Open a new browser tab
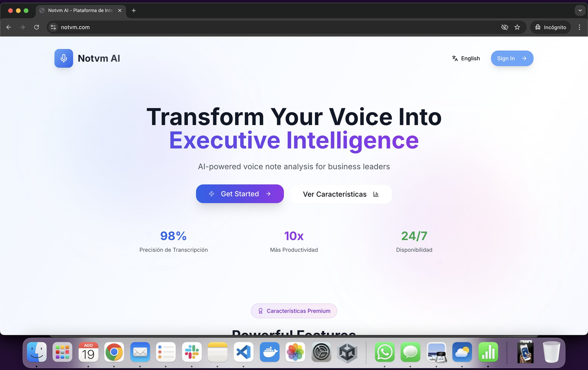This screenshot has height=370, width=588. [134, 10]
